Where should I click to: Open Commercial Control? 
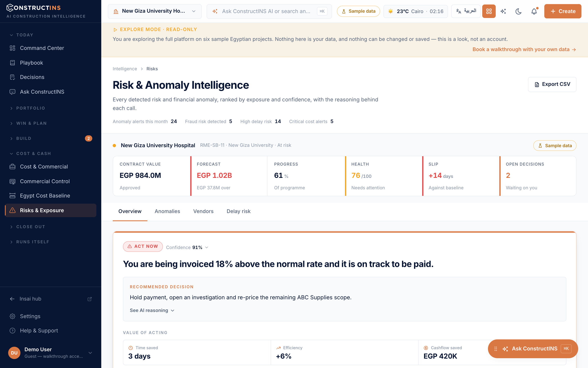51,181
